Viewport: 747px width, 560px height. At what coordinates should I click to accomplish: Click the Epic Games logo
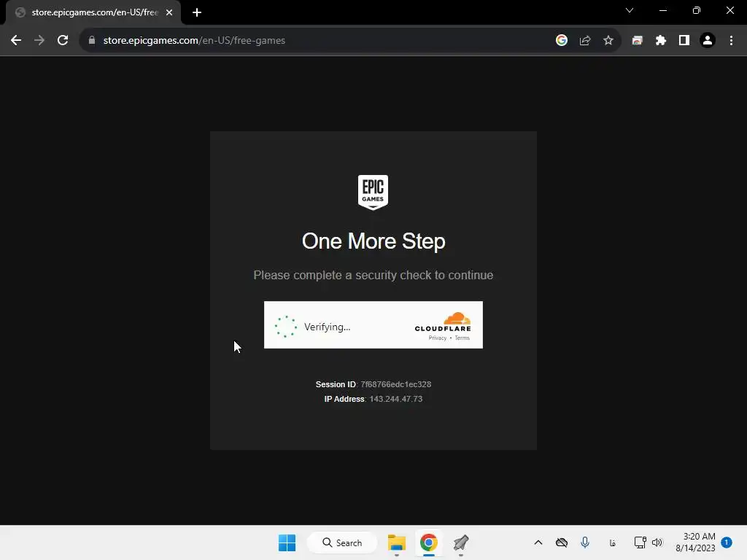(x=373, y=192)
